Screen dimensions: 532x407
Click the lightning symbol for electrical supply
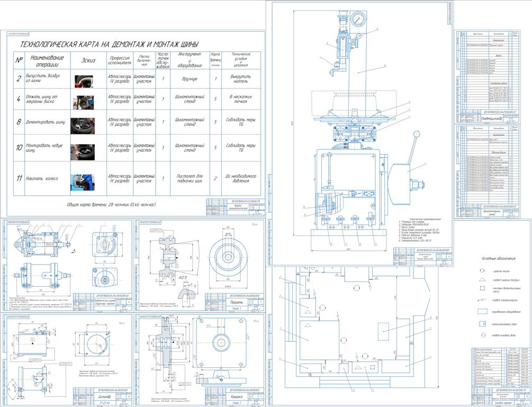click(x=483, y=299)
